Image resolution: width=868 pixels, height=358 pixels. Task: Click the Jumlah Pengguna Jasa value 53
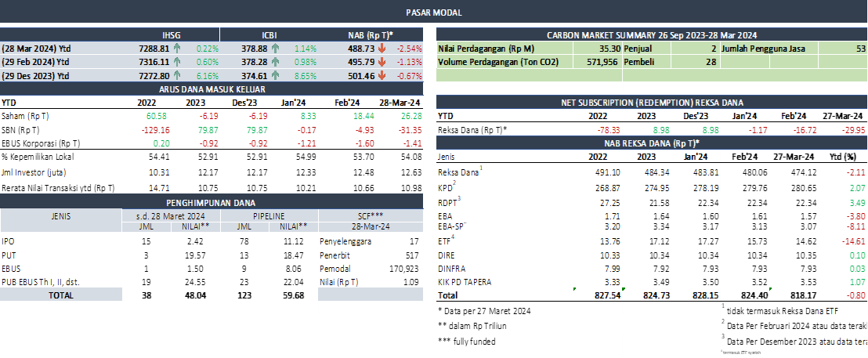(860, 48)
